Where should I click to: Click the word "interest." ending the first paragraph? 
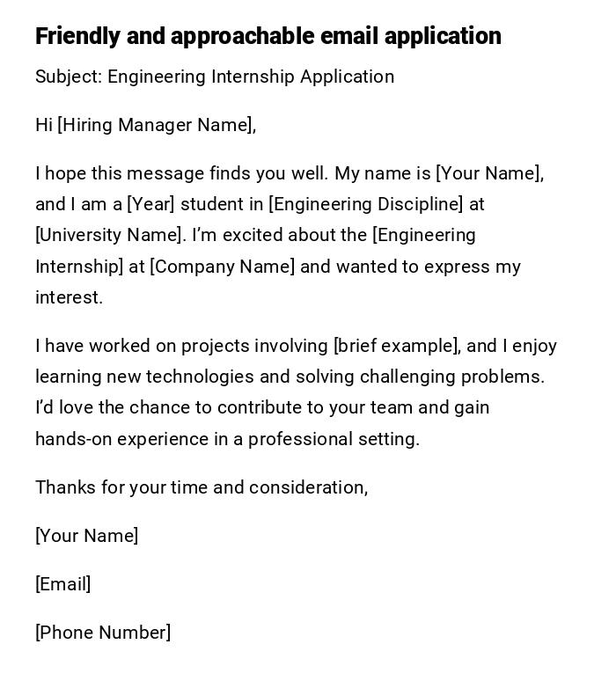[x=70, y=297]
